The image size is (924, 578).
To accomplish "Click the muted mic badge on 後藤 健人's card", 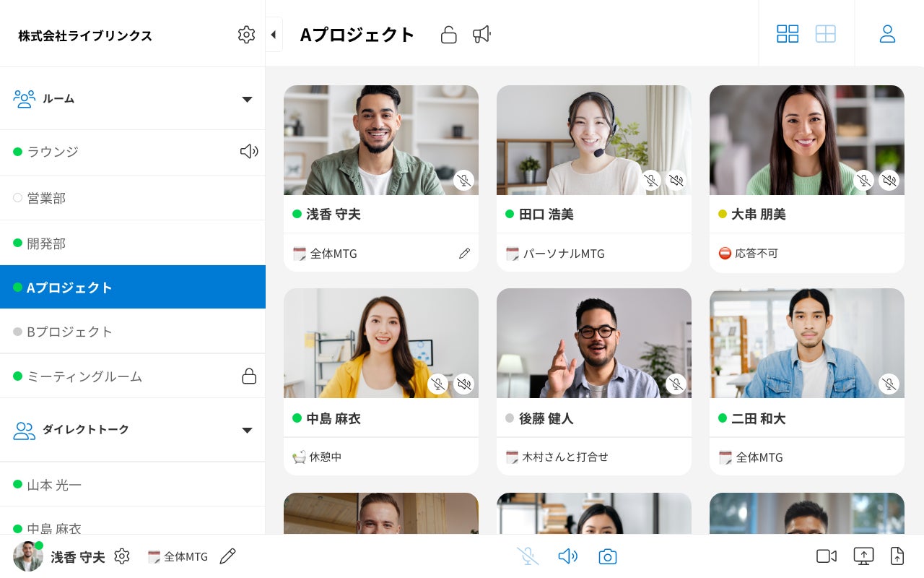I will [x=676, y=384].
